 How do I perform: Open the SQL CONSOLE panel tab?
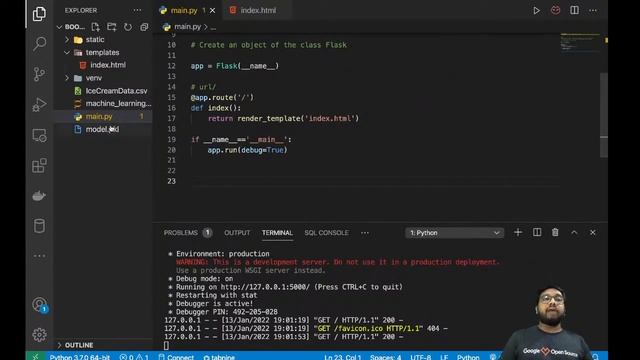(326, 233)
